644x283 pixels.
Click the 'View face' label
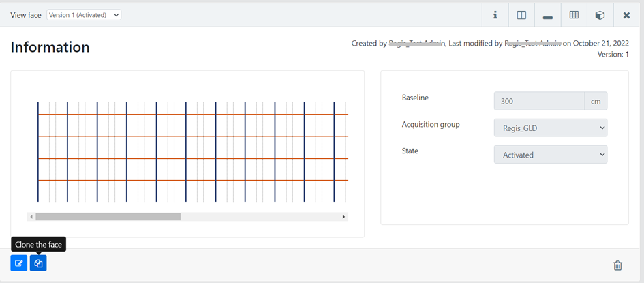26,15
